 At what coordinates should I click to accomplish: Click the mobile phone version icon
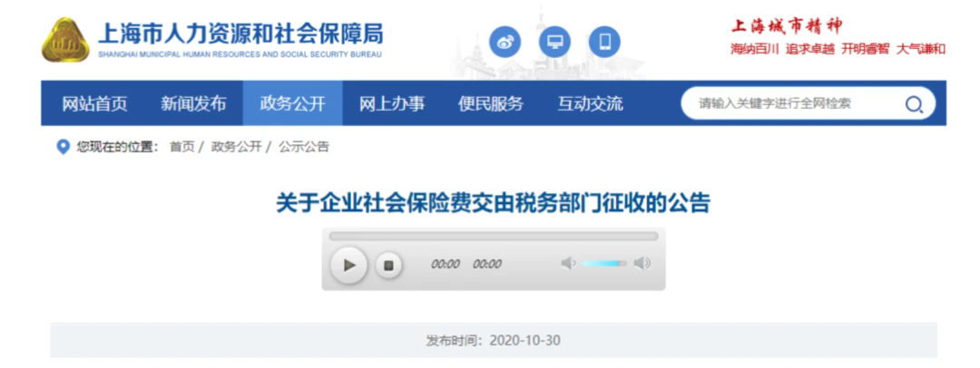coord(604,42)
